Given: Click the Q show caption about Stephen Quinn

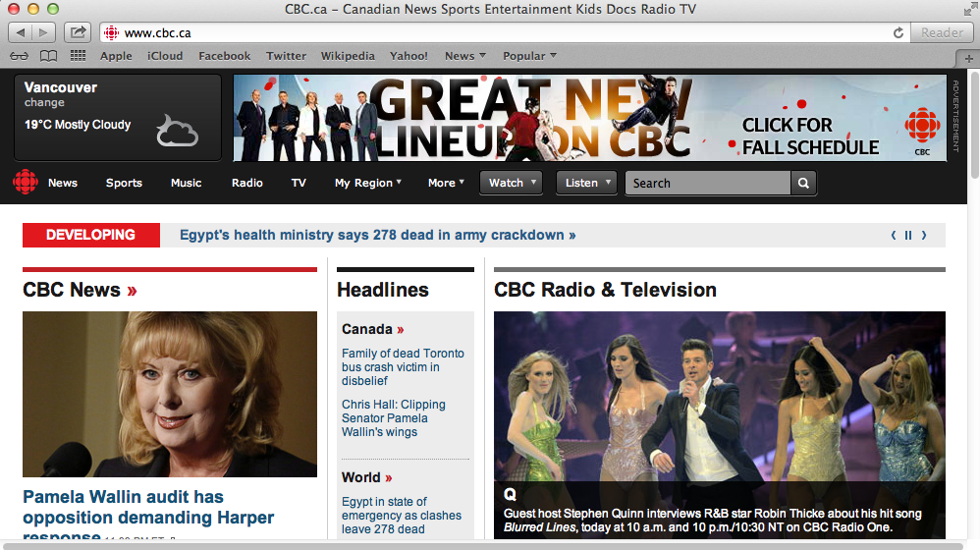Looking at the screenshot, I should (713, 520).
